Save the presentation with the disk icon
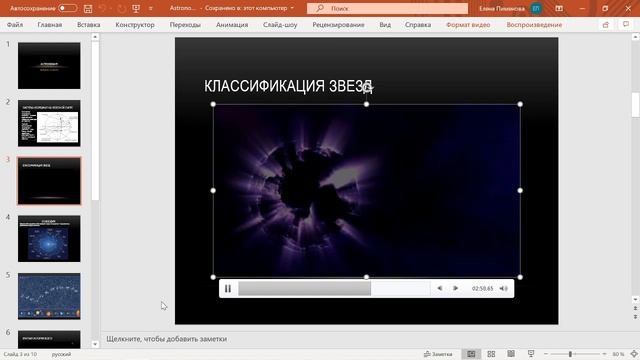This screenshot has height=360, width=640. point(88,8)
